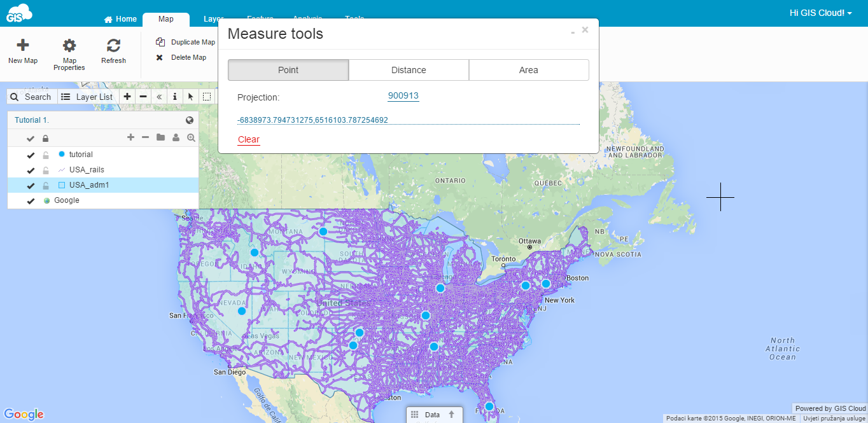Open Hi GIS Cloud user dropdown
Screen dimensions: 868x423
point(821,13)
